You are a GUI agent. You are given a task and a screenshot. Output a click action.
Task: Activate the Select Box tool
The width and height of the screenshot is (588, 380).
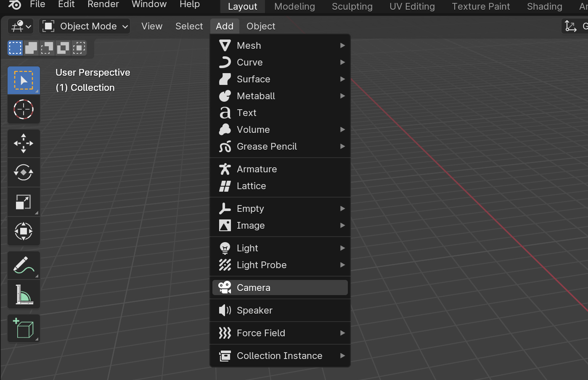24,80
